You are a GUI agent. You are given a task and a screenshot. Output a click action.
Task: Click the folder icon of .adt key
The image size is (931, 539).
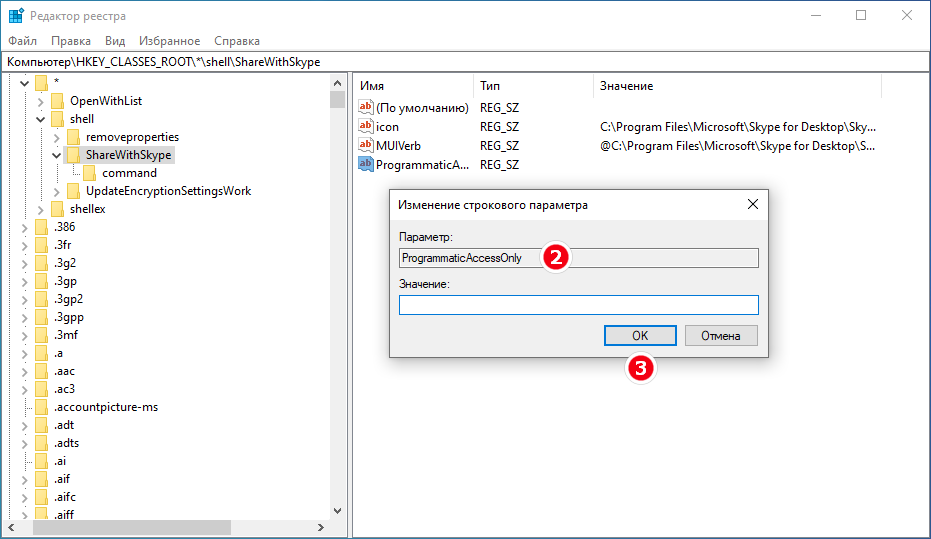42,425
